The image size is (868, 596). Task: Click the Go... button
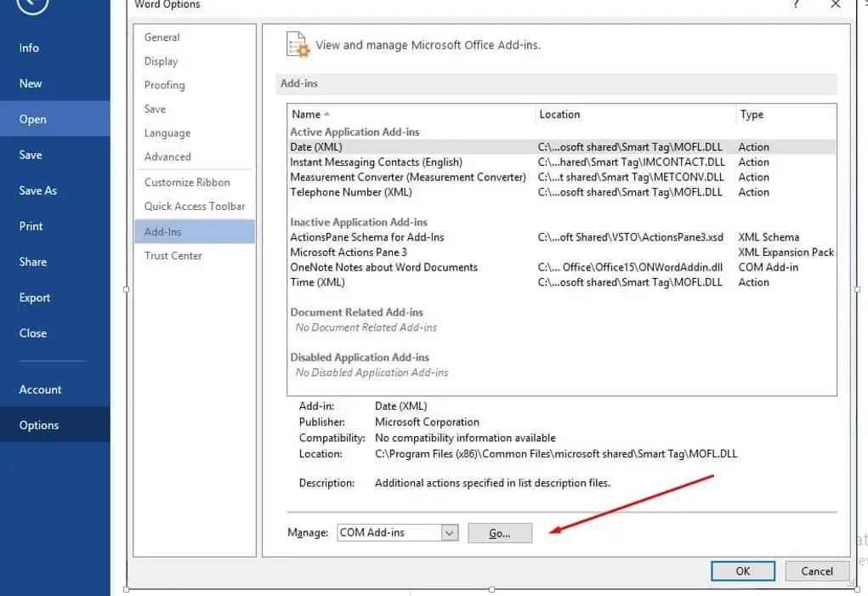click(x=500, y=533)
